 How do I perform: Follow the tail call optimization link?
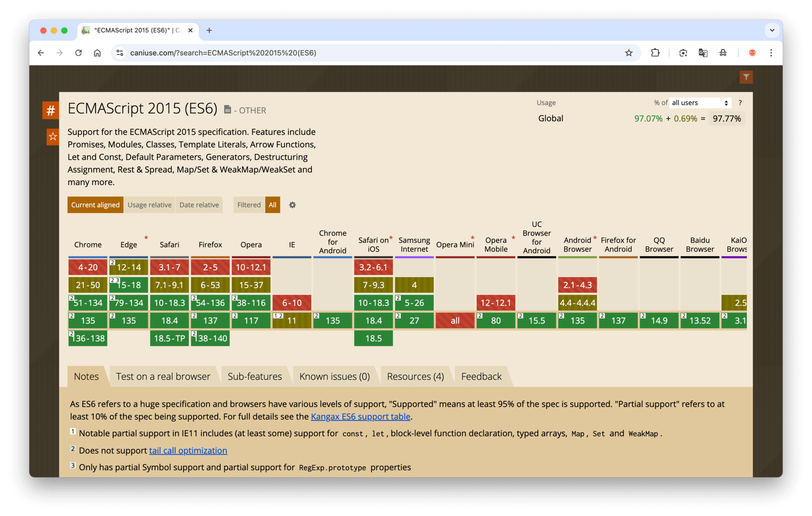pyautogui.click(x=188, y=451)
